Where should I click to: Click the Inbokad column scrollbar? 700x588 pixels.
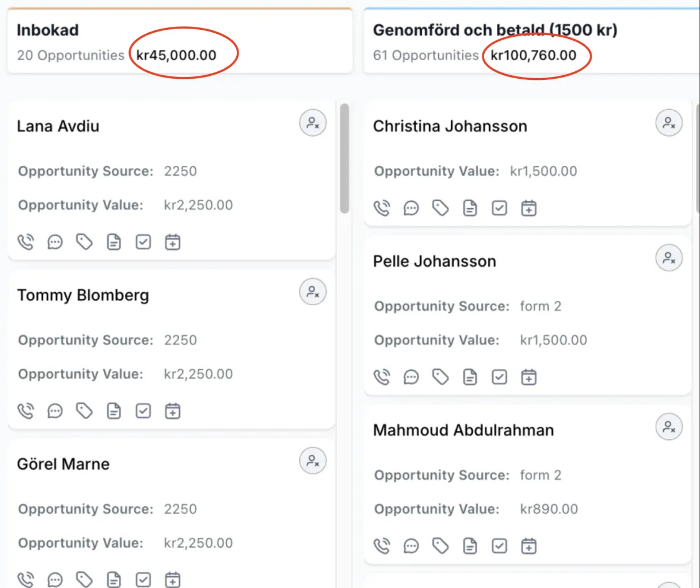344,157
